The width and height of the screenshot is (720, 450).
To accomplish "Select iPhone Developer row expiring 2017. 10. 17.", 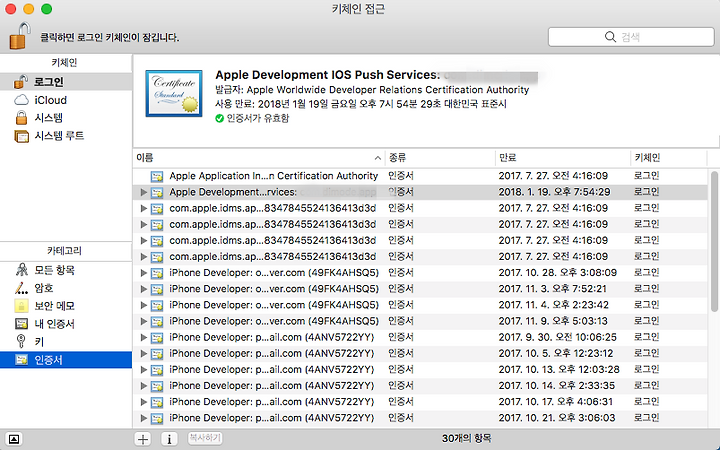I will pos(420,402).
